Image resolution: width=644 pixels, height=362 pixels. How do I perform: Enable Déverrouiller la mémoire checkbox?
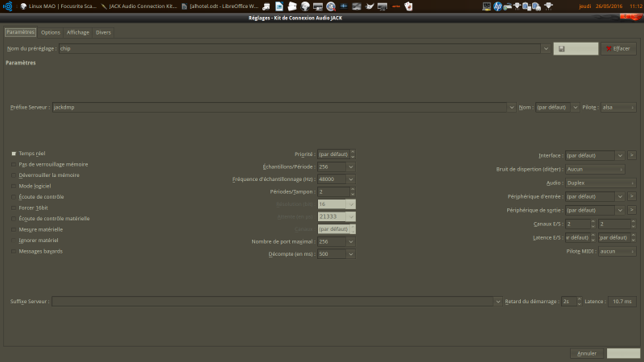[x=14, y=175]
